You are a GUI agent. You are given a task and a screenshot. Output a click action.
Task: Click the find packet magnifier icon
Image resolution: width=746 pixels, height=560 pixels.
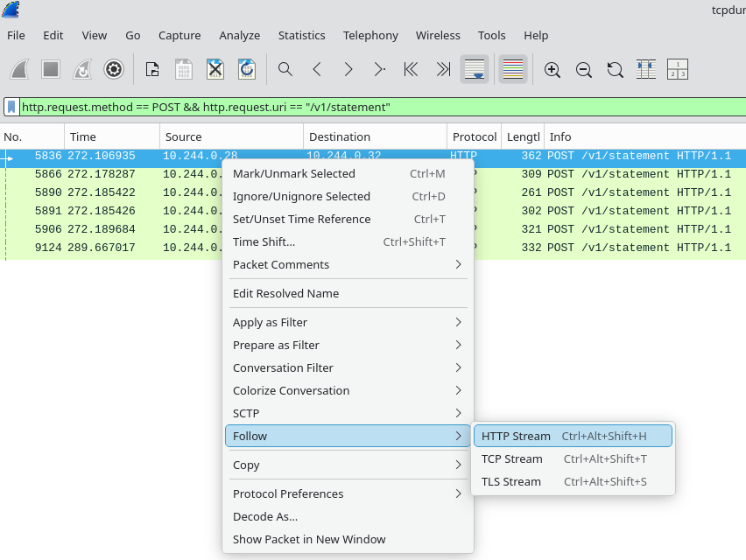tap(285, 69)
